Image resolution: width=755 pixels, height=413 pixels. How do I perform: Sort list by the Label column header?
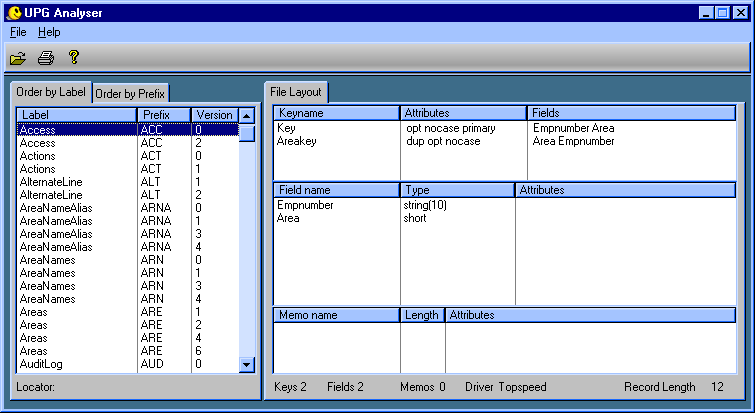tap(76, 115)
